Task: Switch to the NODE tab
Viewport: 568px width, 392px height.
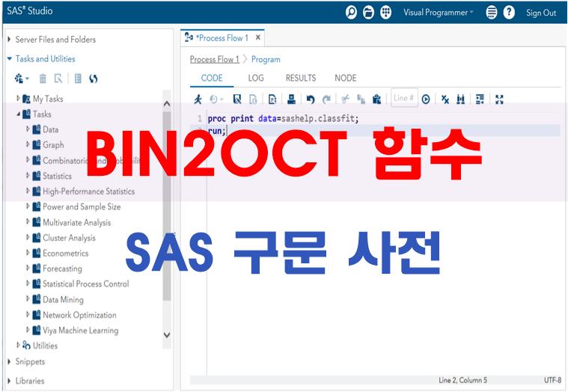Action: coord(346,78)
